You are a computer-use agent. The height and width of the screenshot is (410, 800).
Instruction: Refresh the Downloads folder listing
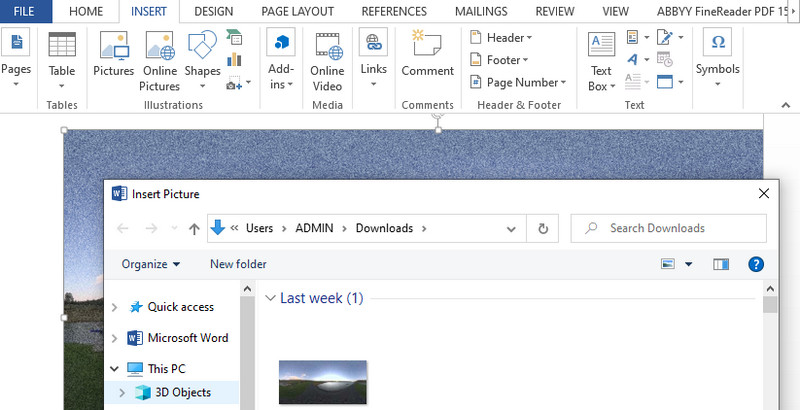(543, 228)
